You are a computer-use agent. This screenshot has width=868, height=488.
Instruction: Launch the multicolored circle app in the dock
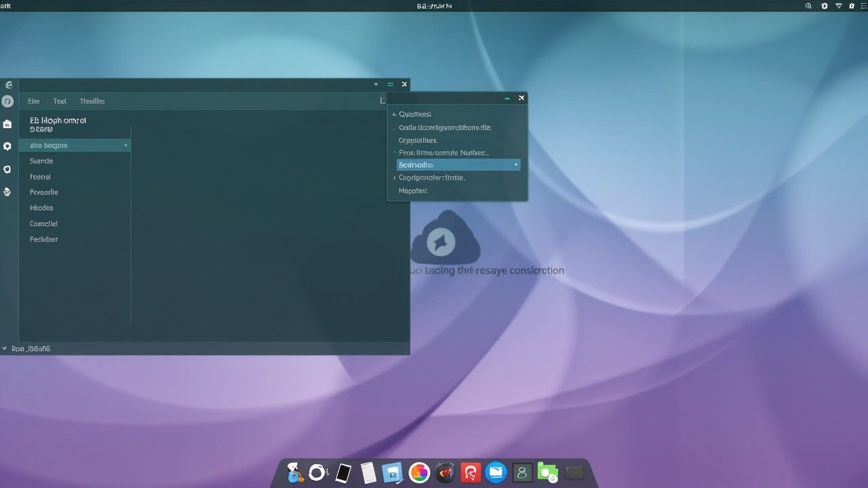click(419, 472)
